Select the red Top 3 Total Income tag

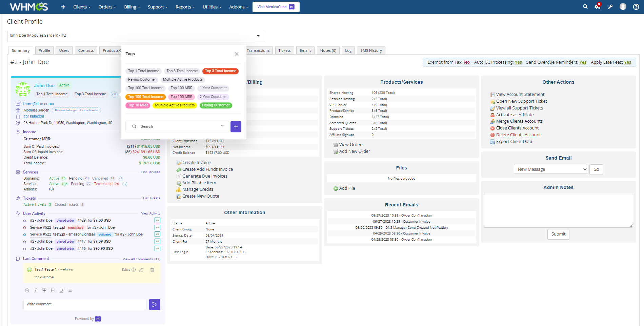pos(221,71)
